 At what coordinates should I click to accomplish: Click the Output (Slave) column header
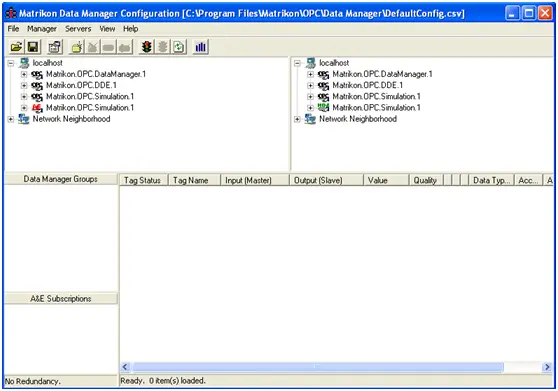pyautogui.click(x=326, y=180)
